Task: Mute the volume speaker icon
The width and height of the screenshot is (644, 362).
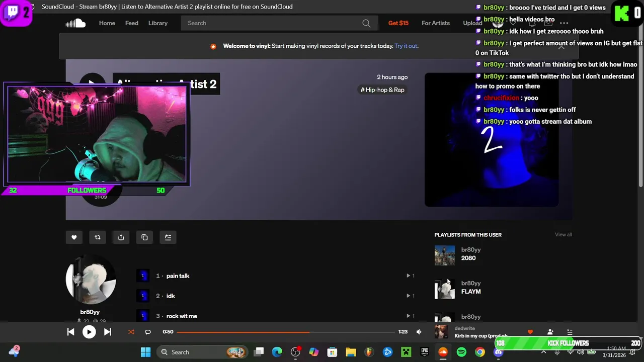Action: click(419, 332)
